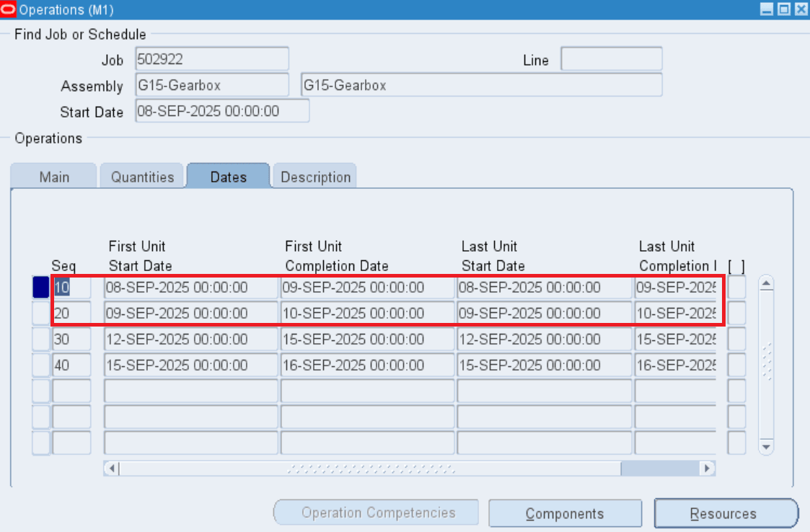Click the scrollbar up arrow
Viewport: 810px width, 532px height.
pos(765,284)
